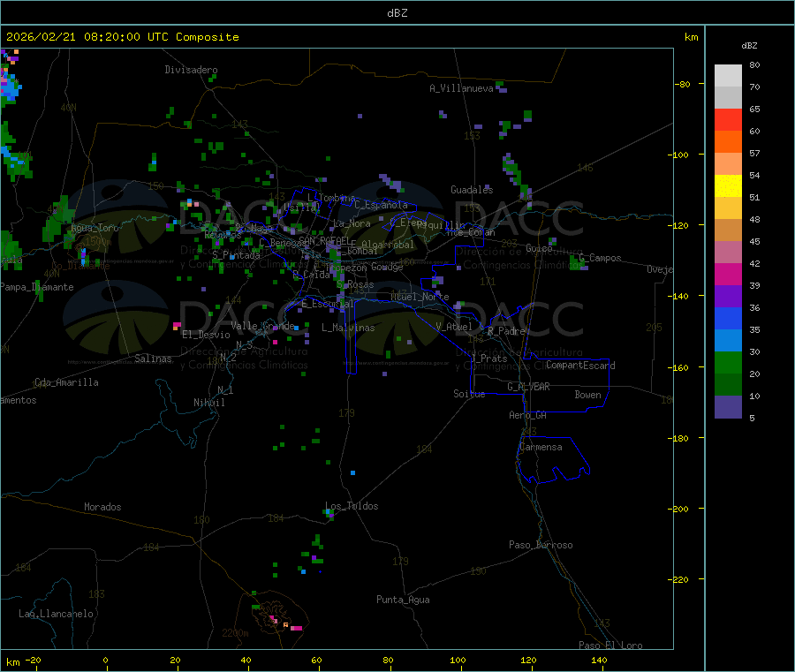This screenshot has width=795, height=672.
Task: Select the Atuel_Norte label
Action: 420,297
